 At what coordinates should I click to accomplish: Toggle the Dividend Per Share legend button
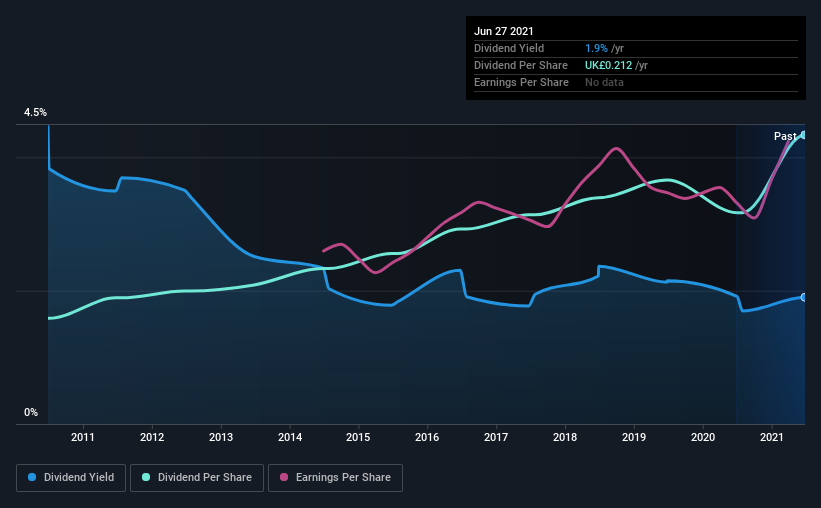[x=197, y=478]
